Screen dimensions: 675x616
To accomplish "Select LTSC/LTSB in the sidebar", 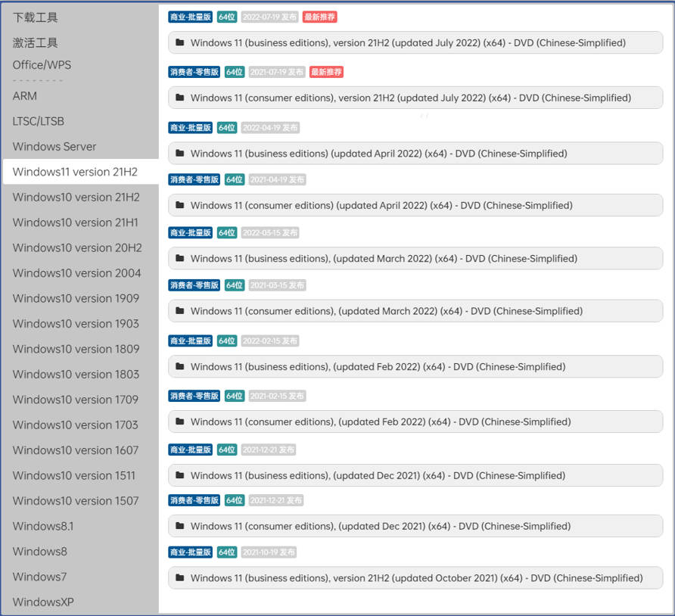I will (x=39, y=121).
